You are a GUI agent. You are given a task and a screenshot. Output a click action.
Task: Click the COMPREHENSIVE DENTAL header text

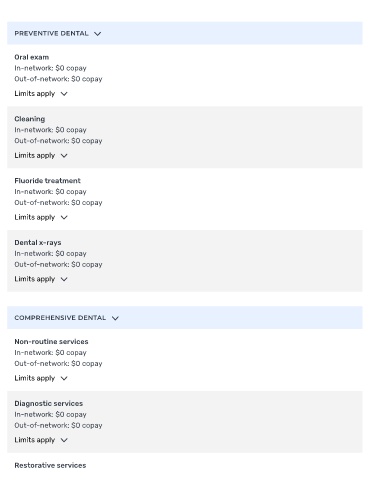(60, 318)
